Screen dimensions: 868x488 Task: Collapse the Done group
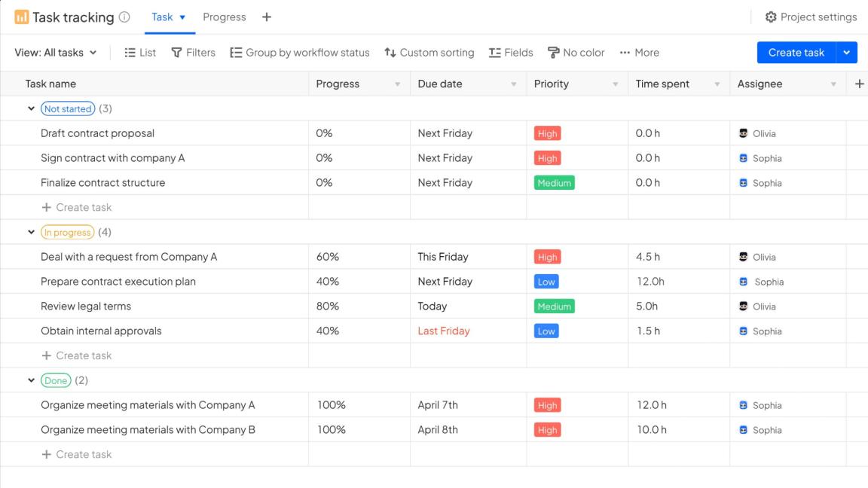coord(31,380)
